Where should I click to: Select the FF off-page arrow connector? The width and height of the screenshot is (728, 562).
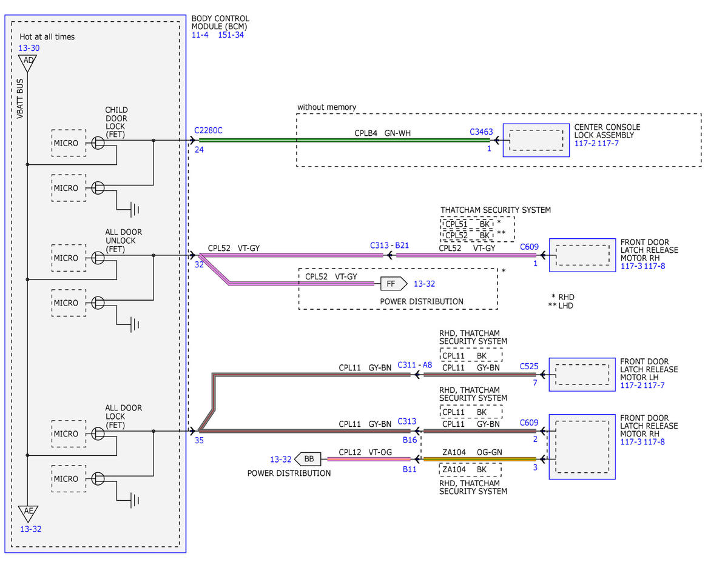(394, 283)
